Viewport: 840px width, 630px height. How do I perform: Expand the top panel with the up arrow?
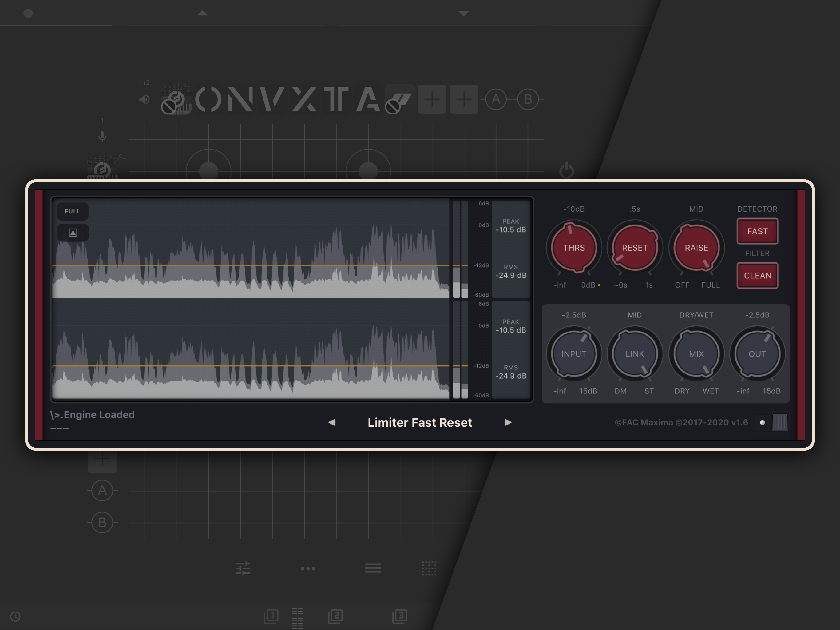pyautogui.click(x=202, y=13)
